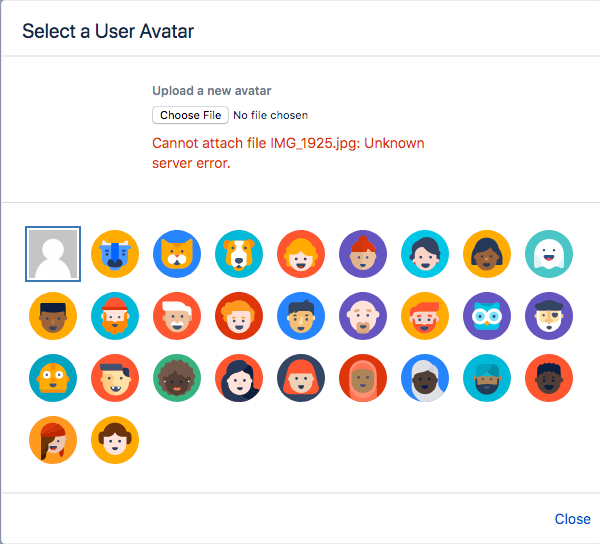Pick the red-bearded man in beanie avatar
This screenshot has height=544, width=600.
click(115, 316)
